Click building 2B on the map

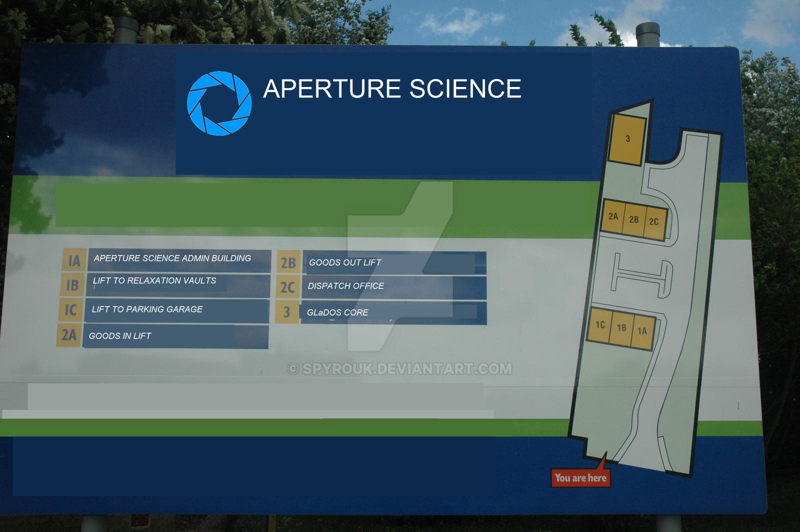click(633, 219)
